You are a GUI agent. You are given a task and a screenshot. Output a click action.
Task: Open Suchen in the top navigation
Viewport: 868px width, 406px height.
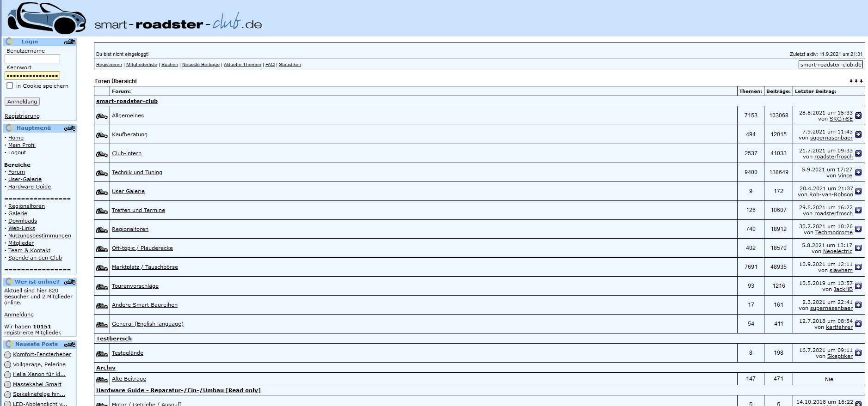point(170,65)
